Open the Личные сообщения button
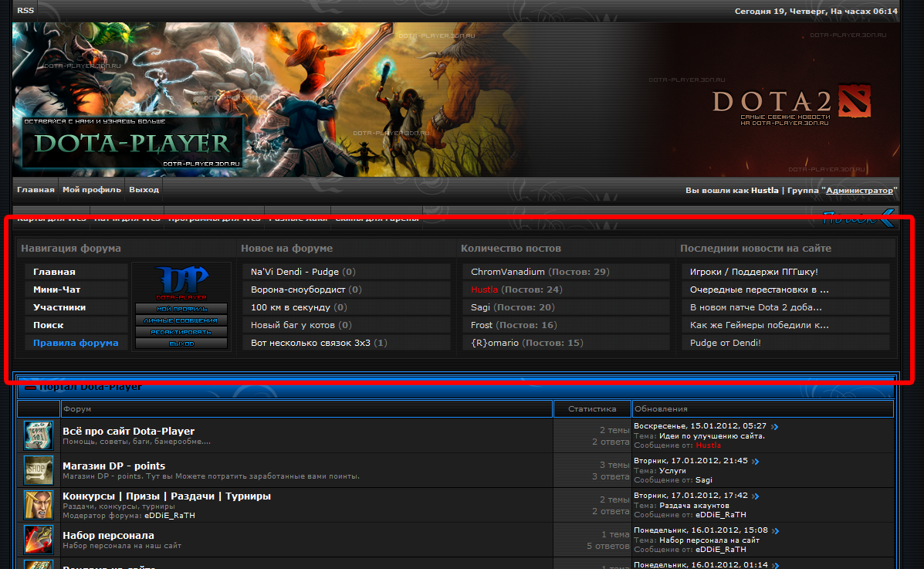 181,320
